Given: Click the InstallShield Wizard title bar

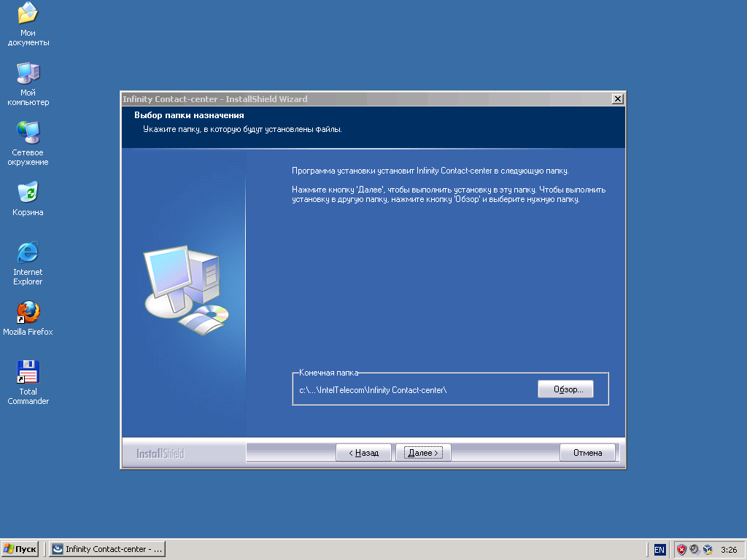Looking at the screenshot, I should [x=366, y=98].
